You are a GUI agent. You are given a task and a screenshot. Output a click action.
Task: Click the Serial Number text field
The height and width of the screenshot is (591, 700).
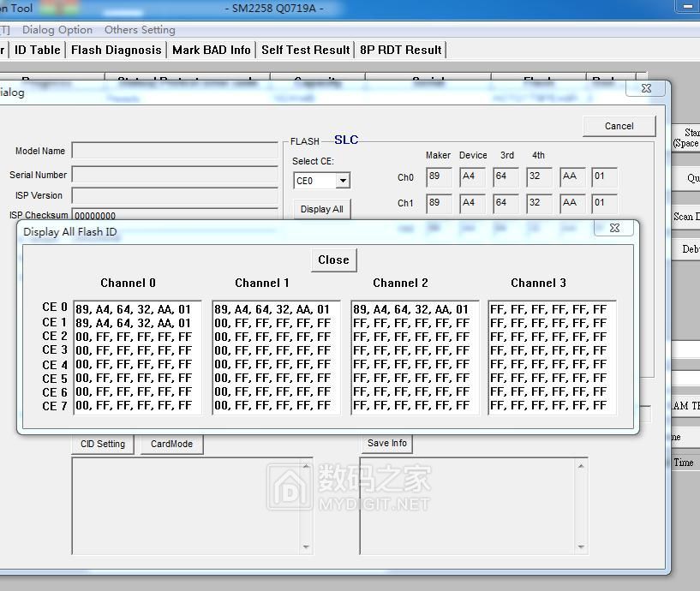tap(175, 175)
